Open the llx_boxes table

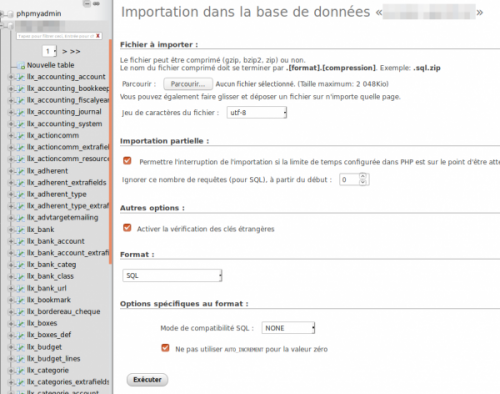42,323
